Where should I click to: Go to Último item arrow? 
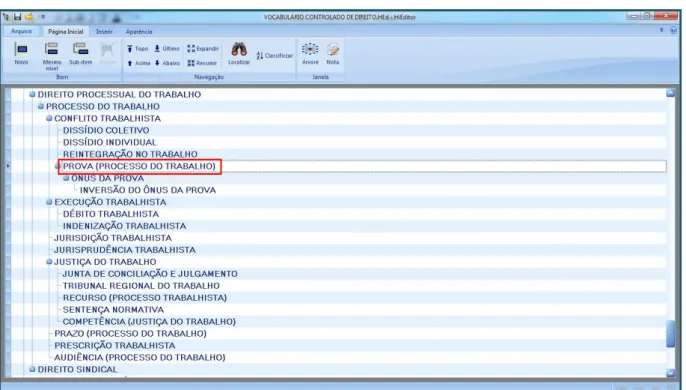tap(167, 49)
